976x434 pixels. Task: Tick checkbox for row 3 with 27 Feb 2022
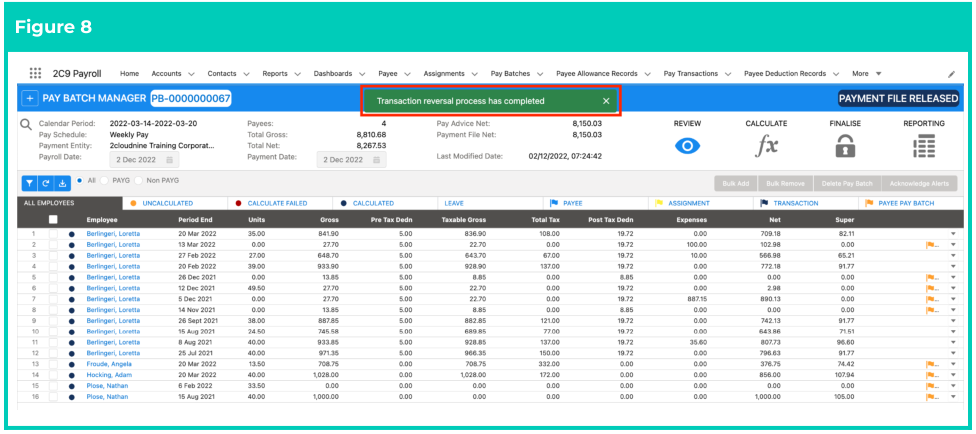[x=54, y=255]
